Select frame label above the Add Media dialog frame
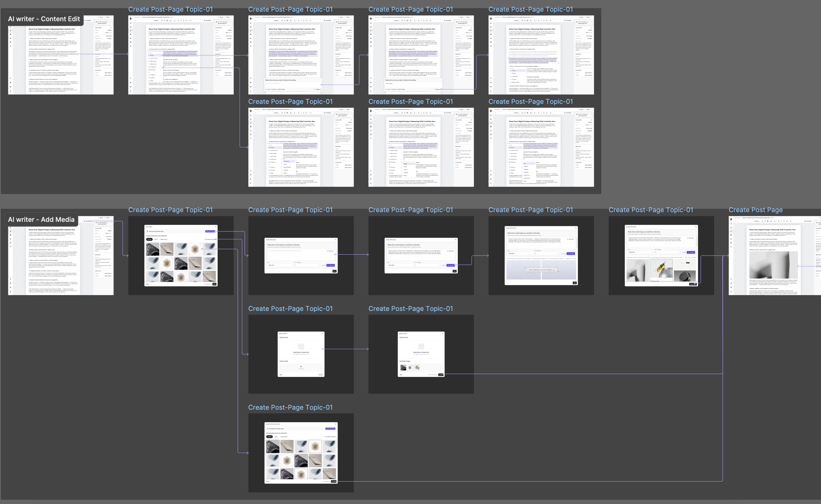This screenshot has width=821, height=504. pyautogui.click(x=170, y=210)
